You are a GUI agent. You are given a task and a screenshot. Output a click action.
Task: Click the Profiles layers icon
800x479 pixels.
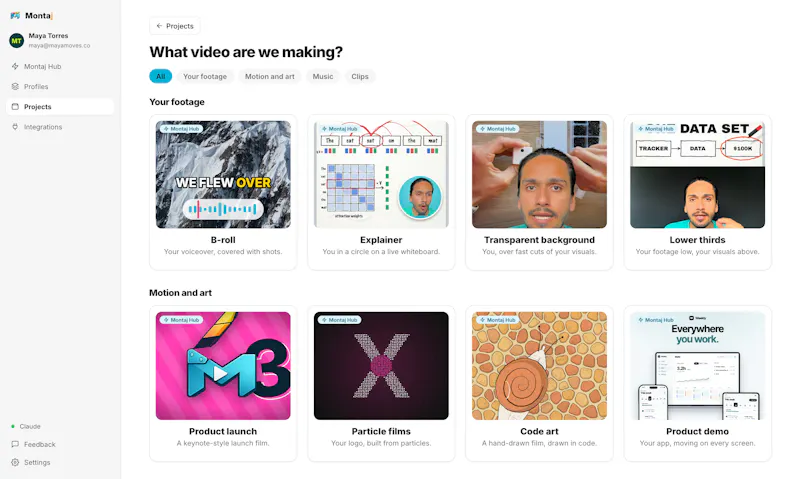click(15, 87)
